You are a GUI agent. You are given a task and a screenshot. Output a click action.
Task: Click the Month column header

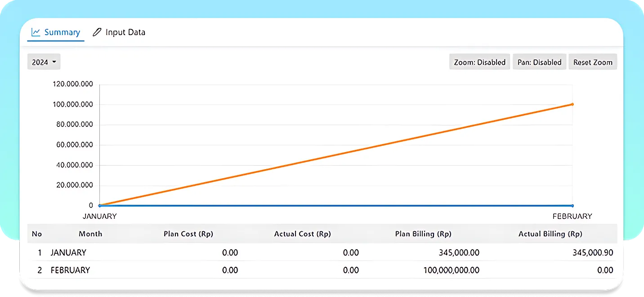pos(90,234)
